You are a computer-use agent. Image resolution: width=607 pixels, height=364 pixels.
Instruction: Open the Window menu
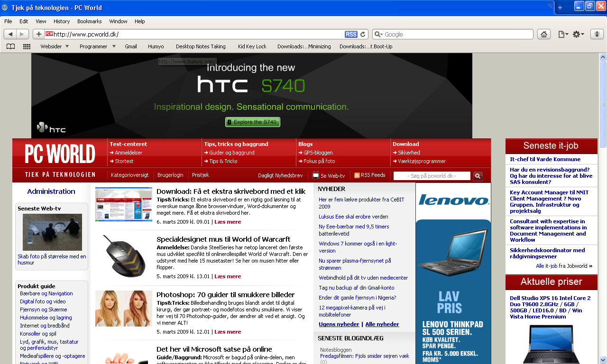[x=118, y=21]
